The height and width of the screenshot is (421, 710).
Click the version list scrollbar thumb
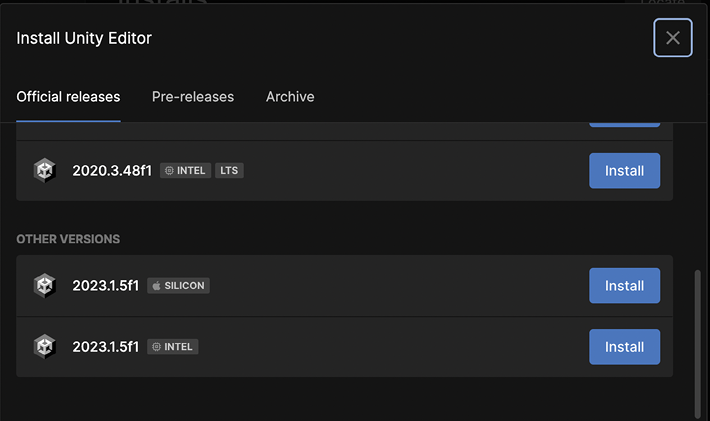pyautogui.click(x=697, y=340)
